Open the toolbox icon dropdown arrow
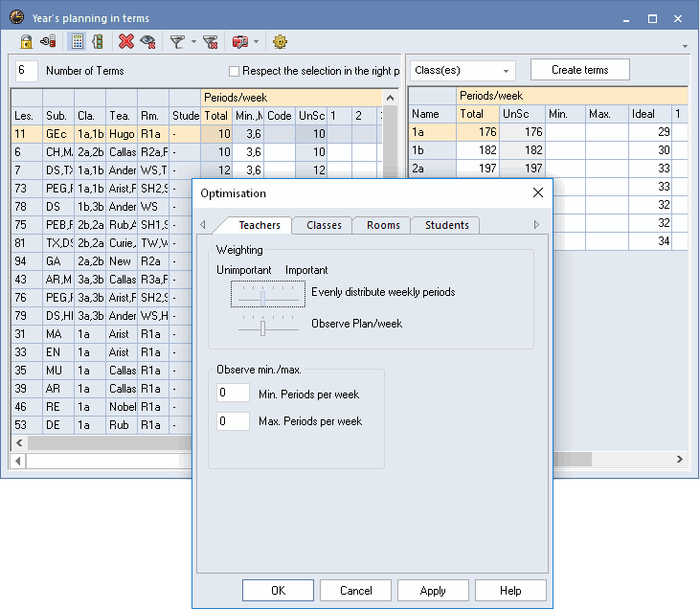This screenshot has width=700, height=609. pyautogui.click(x=257, y=42)
